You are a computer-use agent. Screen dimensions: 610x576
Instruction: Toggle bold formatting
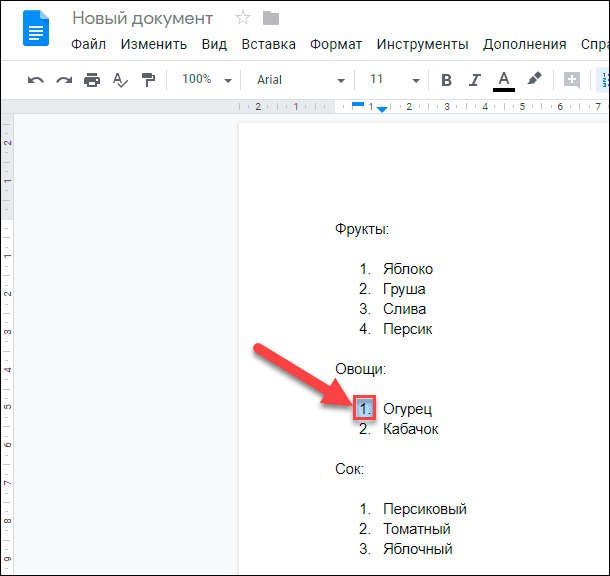click(446, 80)
